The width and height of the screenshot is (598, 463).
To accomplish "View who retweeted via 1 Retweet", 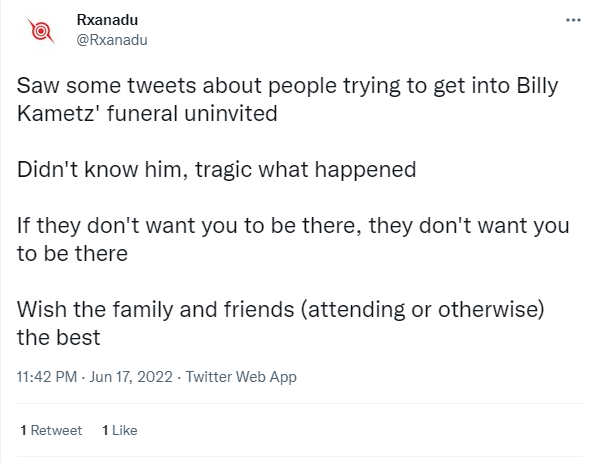I will 51,430.
